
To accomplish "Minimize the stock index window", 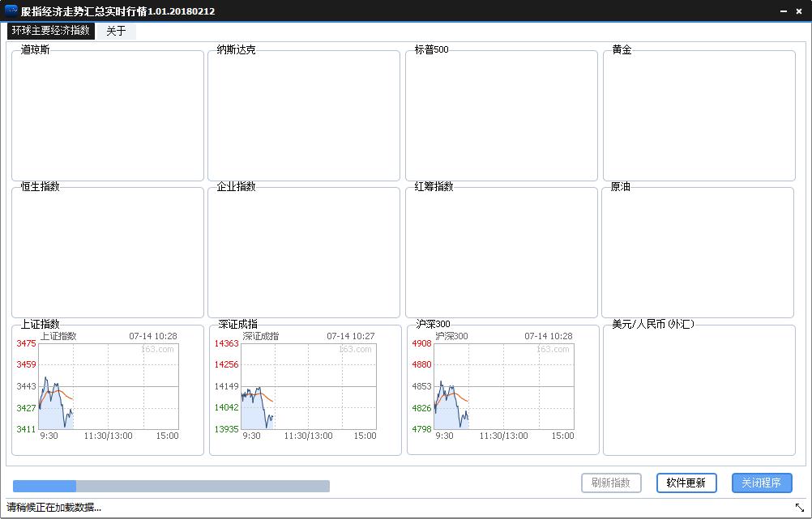I will click(784, 11).
